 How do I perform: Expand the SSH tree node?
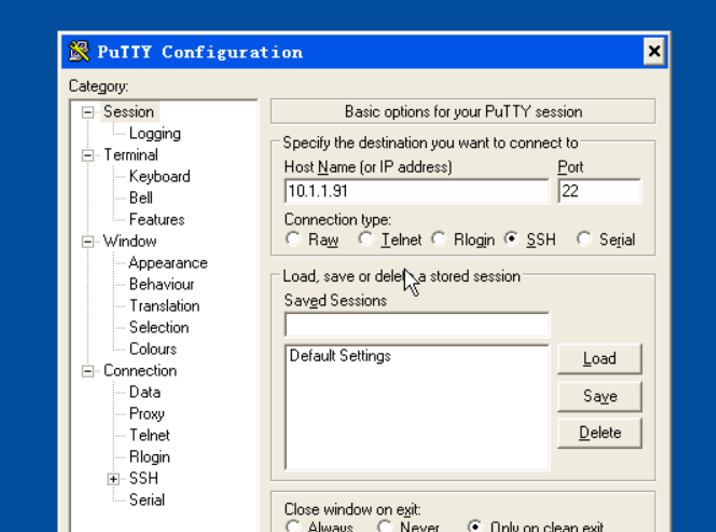pyautogui.click(x=113, y=479)
